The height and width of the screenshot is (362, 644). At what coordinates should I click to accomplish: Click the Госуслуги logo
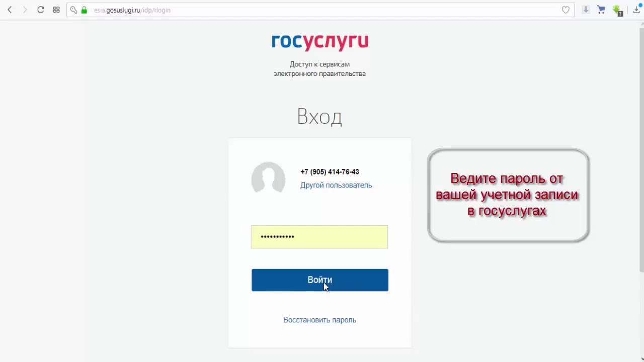[320, 42]
